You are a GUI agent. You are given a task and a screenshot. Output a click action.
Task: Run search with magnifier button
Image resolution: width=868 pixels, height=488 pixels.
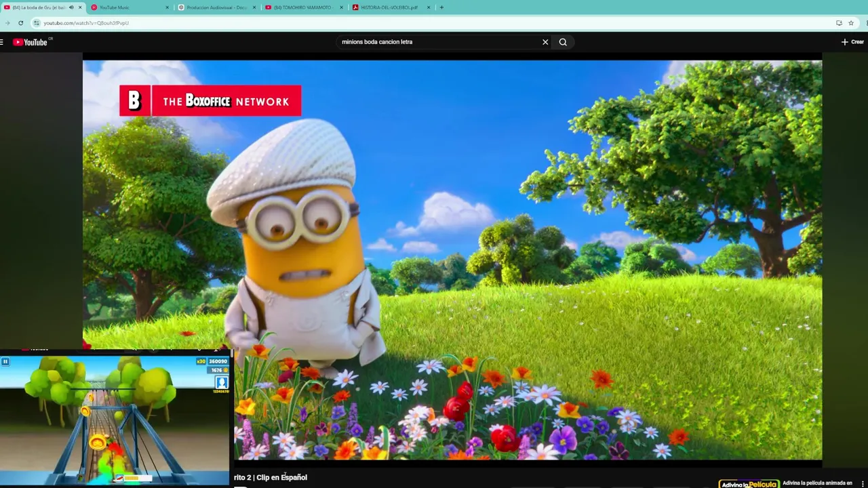[563, 42]
